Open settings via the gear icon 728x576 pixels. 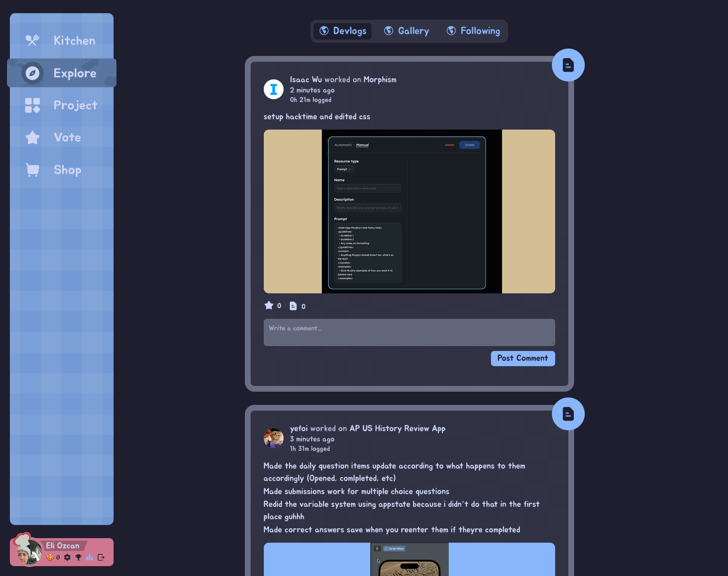click(67, 557)
